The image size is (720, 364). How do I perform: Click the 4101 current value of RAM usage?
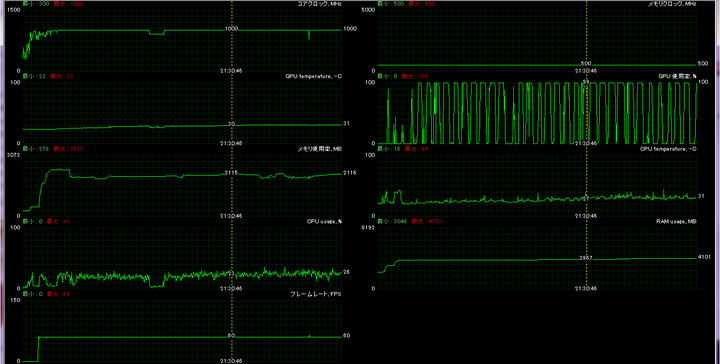pos(704,257)
